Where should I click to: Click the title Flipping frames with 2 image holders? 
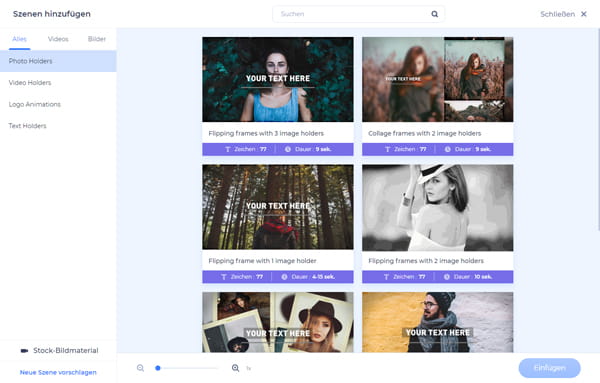[426, 261]
